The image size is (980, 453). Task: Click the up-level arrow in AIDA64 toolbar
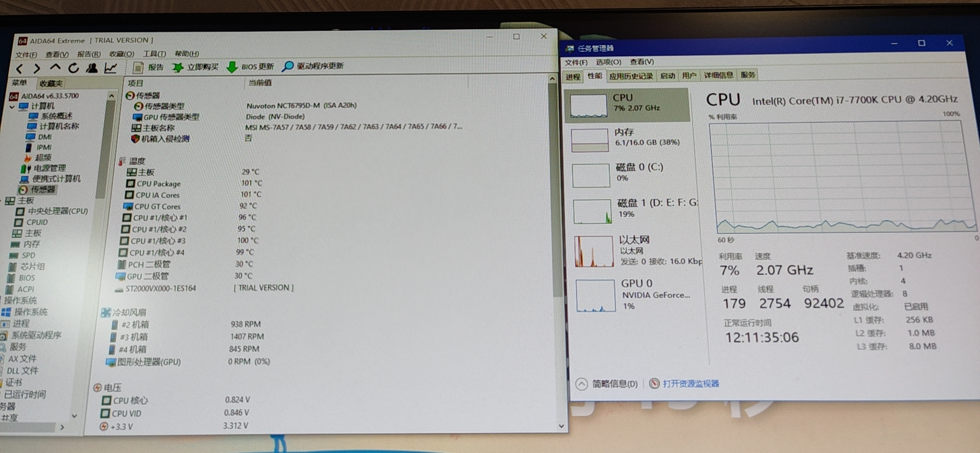pos(55,68)
